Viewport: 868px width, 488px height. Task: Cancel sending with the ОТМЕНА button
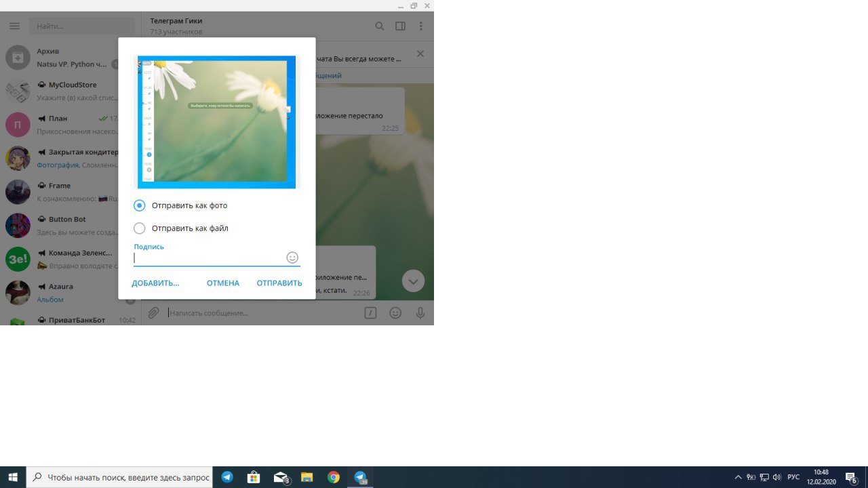[223, 283]
